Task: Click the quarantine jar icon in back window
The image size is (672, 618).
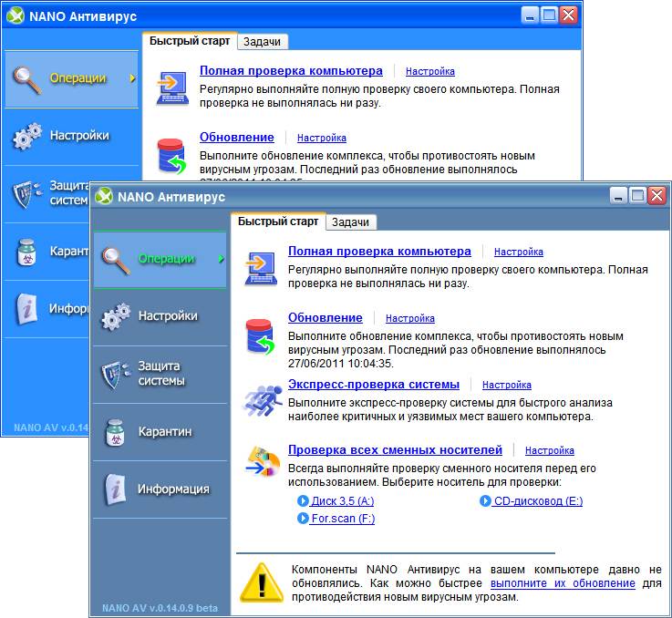Action: [x=26, y=252]
